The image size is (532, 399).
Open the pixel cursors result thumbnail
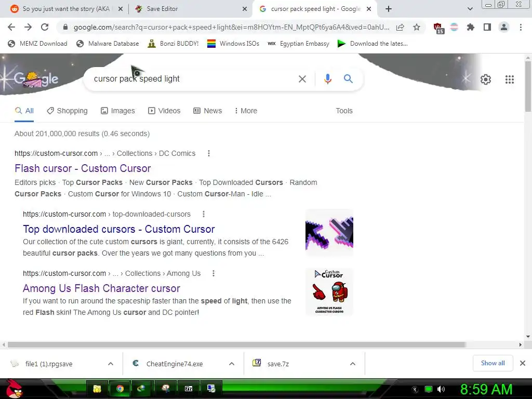point(329,233)
